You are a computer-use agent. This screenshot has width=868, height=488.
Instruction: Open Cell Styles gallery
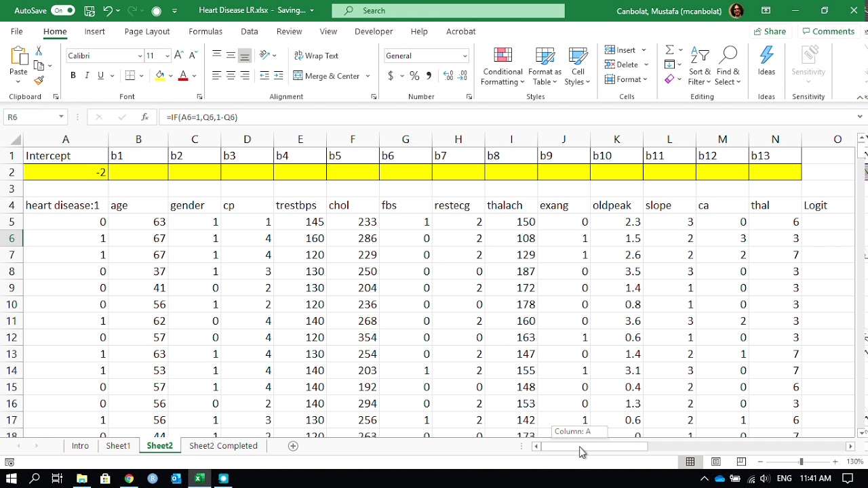578,66
